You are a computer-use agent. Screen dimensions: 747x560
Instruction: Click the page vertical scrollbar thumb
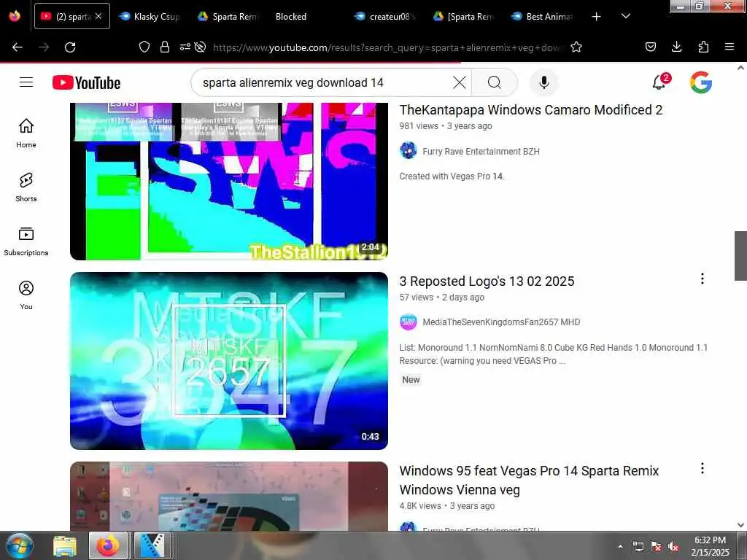(x=740, y=256)
